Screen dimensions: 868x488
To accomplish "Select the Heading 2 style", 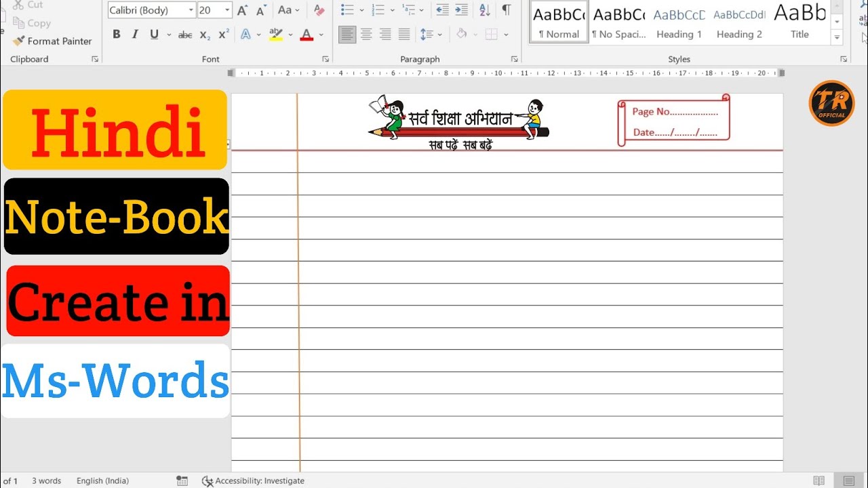I will (x=739, y=22).
